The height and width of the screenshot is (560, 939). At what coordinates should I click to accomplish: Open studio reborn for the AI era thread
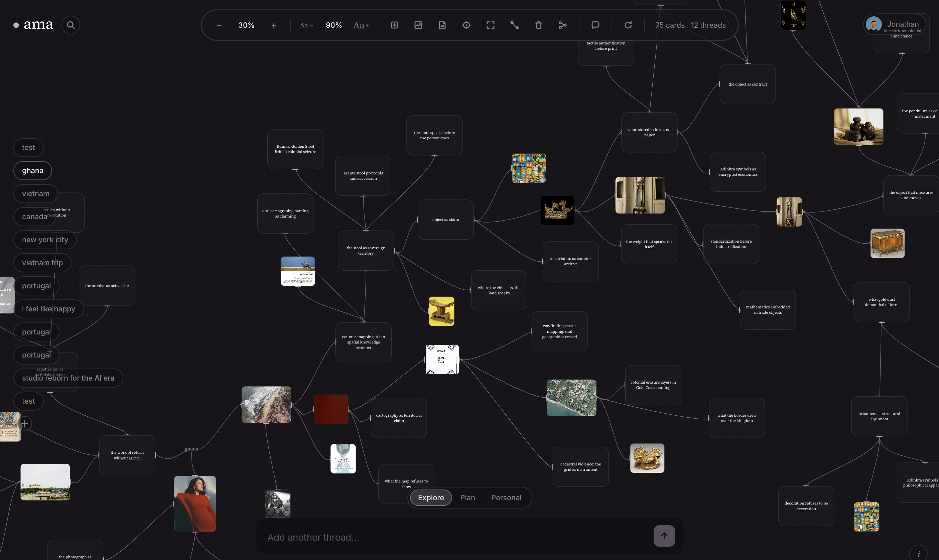point(68,378)
